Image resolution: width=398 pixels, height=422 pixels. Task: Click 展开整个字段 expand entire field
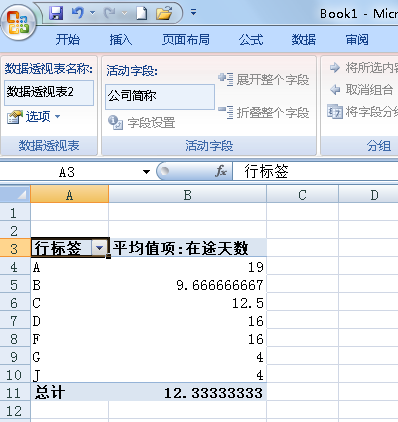tap(264, 80)
